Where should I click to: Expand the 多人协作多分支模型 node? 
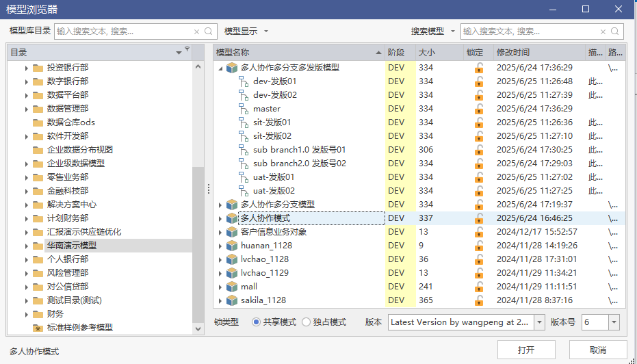[220, 205]
